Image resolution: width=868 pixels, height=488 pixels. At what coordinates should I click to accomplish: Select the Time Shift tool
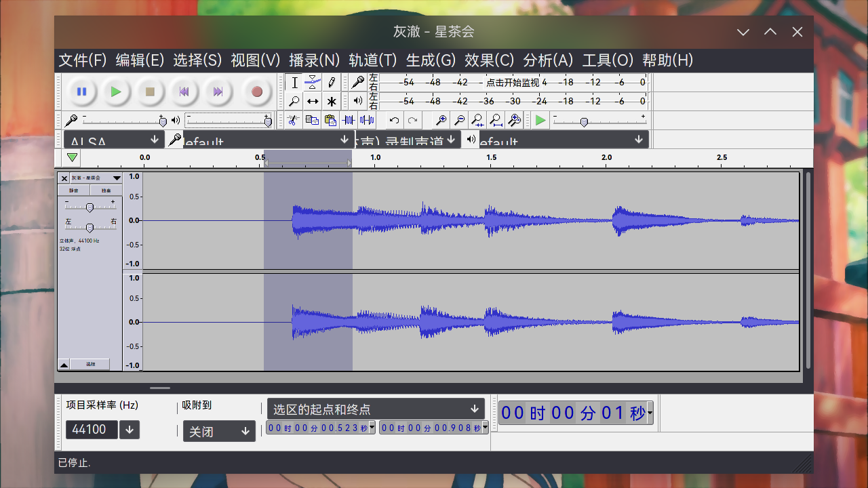(313, 101)
